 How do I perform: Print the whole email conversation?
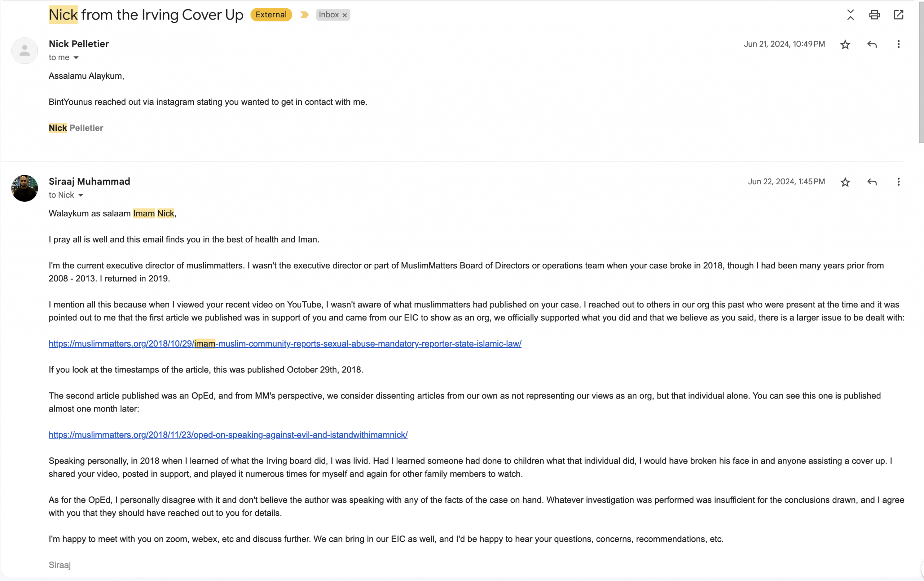pyautogui.click(x=874, y=15)
